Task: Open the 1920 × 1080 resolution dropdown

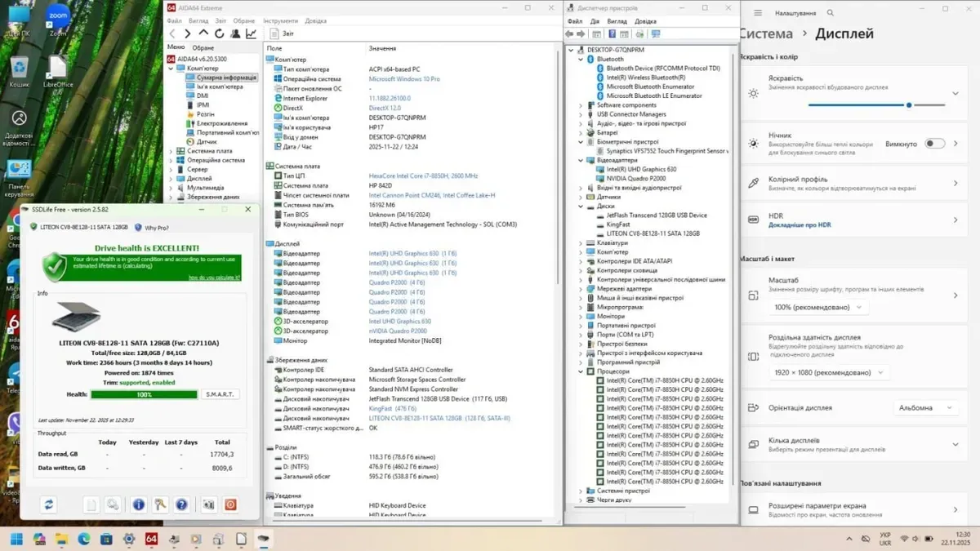Action: [x=831, y=372]
